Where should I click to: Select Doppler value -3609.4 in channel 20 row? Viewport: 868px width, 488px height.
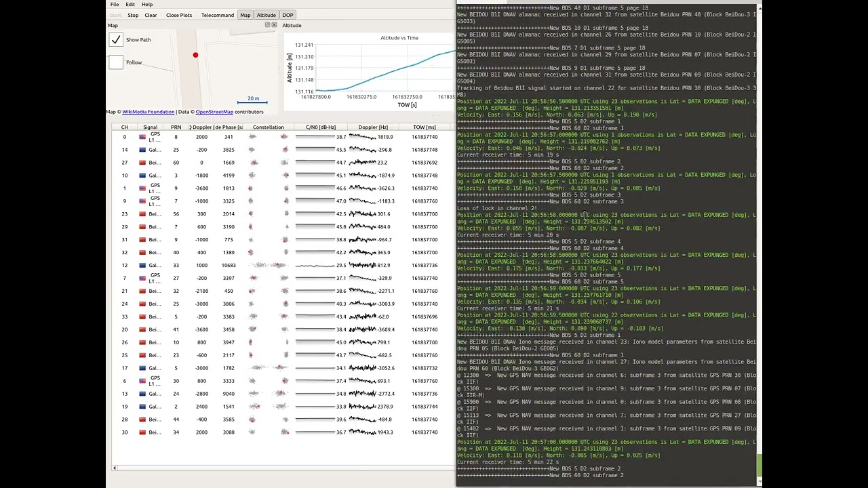coord(386,329)
